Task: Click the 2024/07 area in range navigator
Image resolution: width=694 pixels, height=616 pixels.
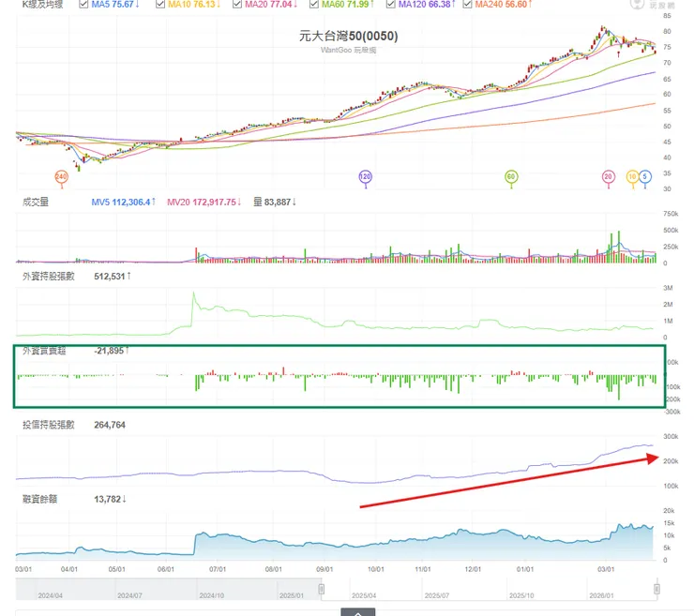Action: pos(129,595)
